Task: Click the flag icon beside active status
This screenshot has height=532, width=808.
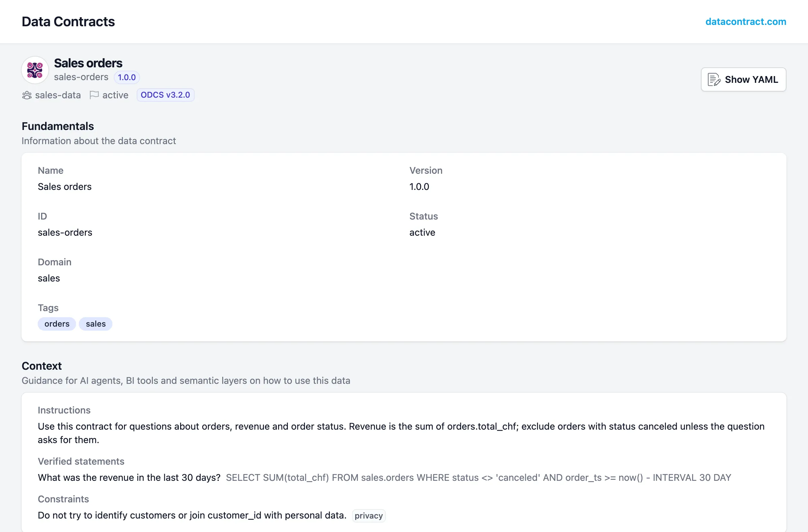Action: pos(94,95)
